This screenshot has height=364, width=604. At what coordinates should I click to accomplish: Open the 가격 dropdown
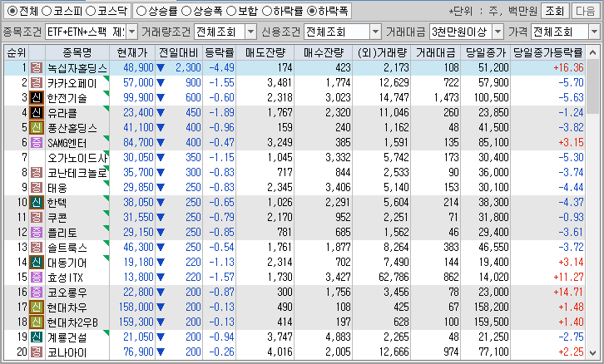click(594, 32)
